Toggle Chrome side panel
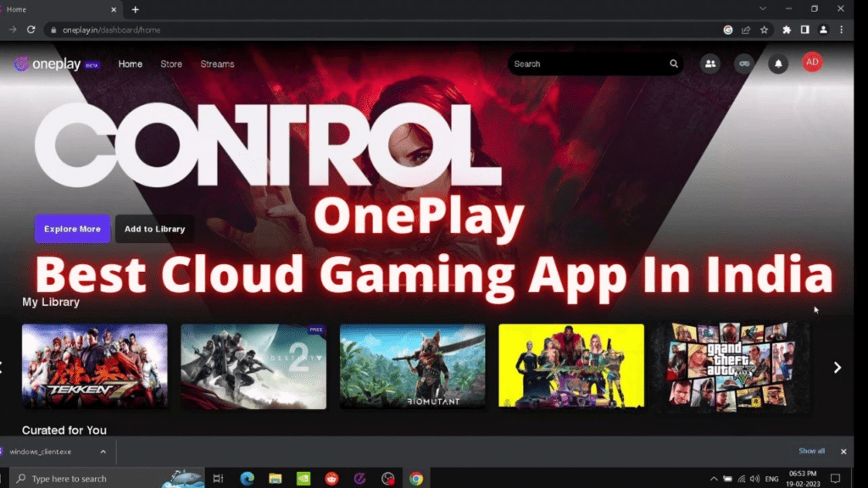Image resolution: width=868 pixels, height=488 pixels. pos(804,30)
